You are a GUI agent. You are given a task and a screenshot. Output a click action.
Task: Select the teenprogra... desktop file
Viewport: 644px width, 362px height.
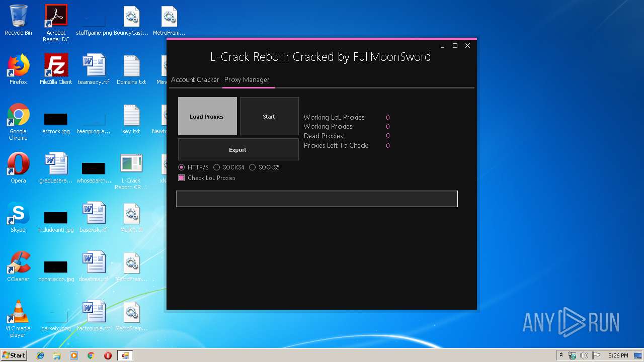coord(94,122)
